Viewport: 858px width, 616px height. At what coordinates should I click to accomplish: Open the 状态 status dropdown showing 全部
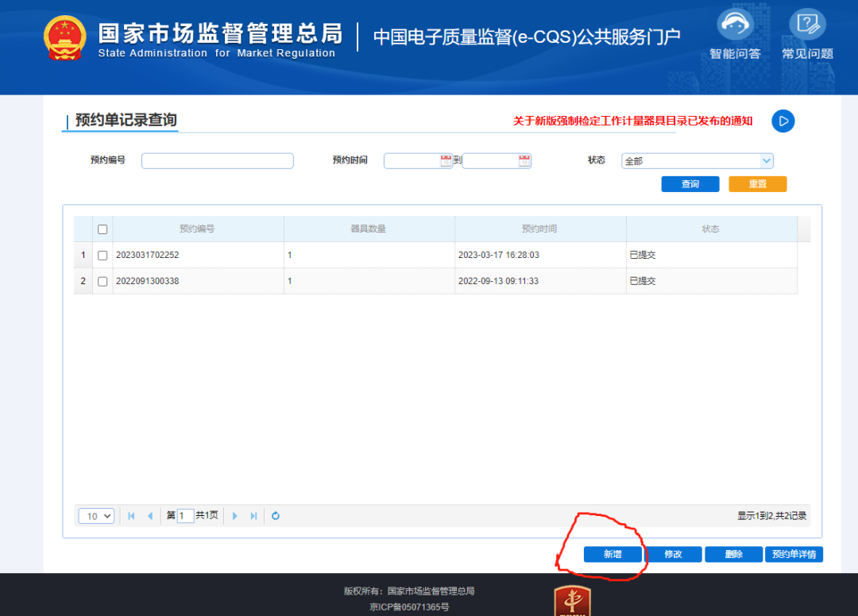click(x=697, y=160)
